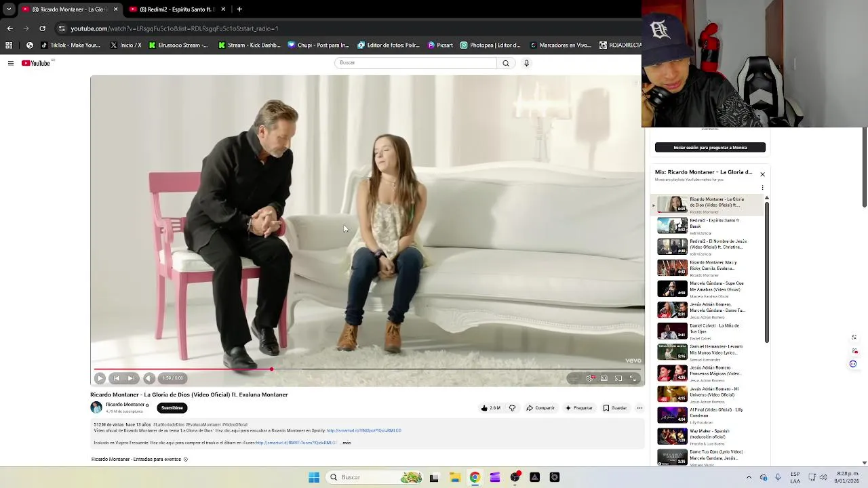Viewport: 868px width, 488px height.
Task: Open Google Chrome from the taskbar
Action: tap(475, 477)
